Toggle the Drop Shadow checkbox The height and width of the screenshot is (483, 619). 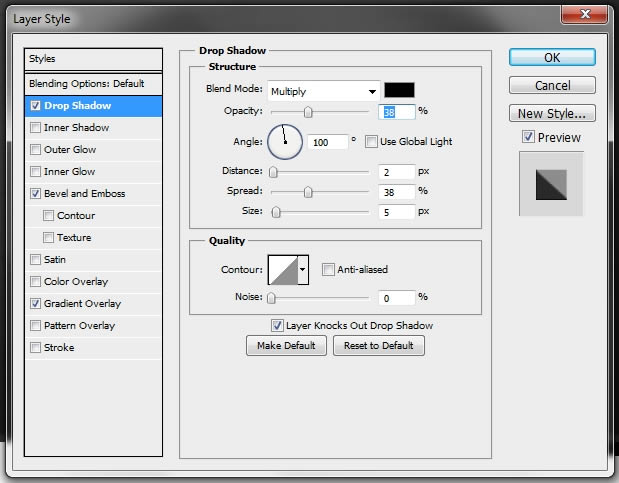(36, 105)
